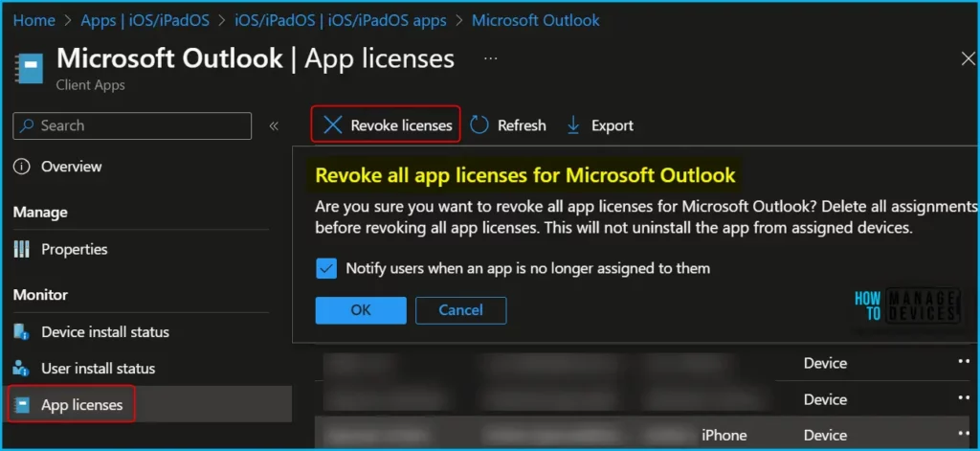Confirm revocation with OK button
Image resolution: width=980 pixels, height=451 pixels.
point(361,310)
